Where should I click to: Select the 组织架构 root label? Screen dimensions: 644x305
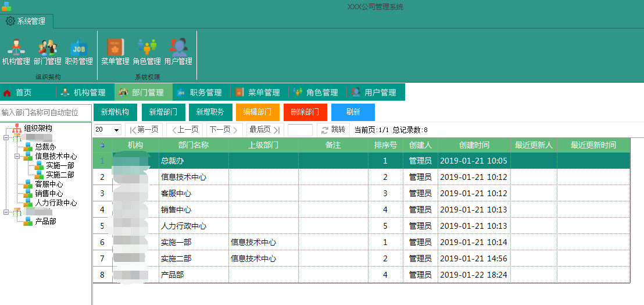[x=38, y=128]
